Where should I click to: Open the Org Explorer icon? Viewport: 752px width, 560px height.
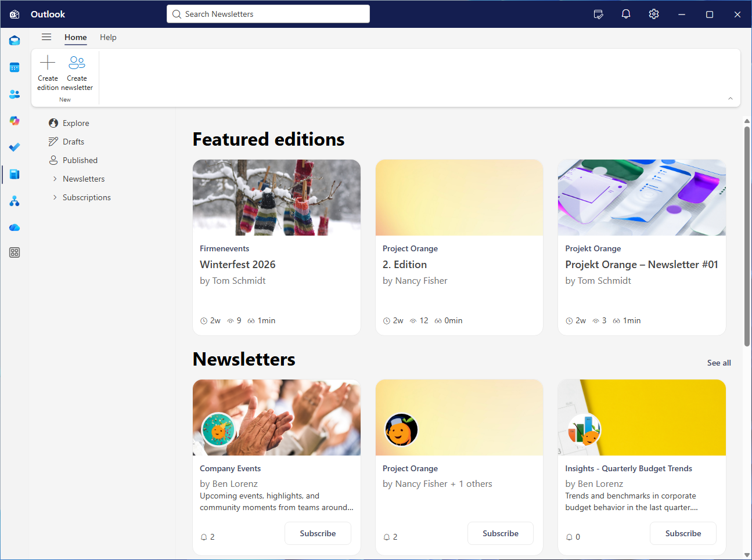click(15, 201)
